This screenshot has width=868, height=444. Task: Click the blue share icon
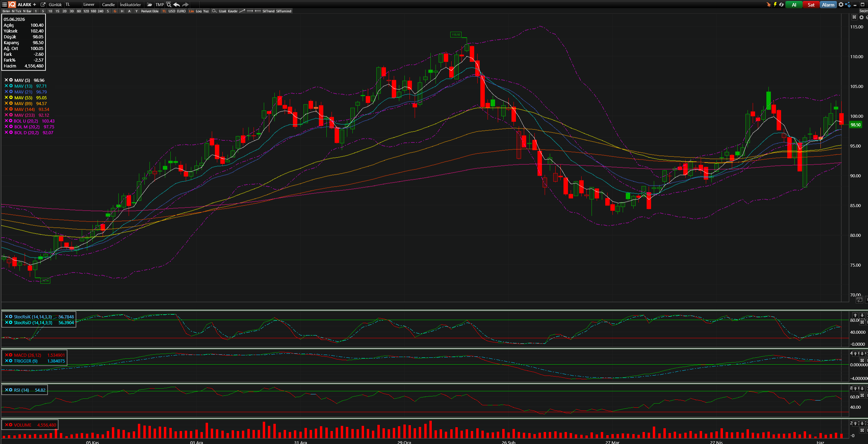click(848, 4)
